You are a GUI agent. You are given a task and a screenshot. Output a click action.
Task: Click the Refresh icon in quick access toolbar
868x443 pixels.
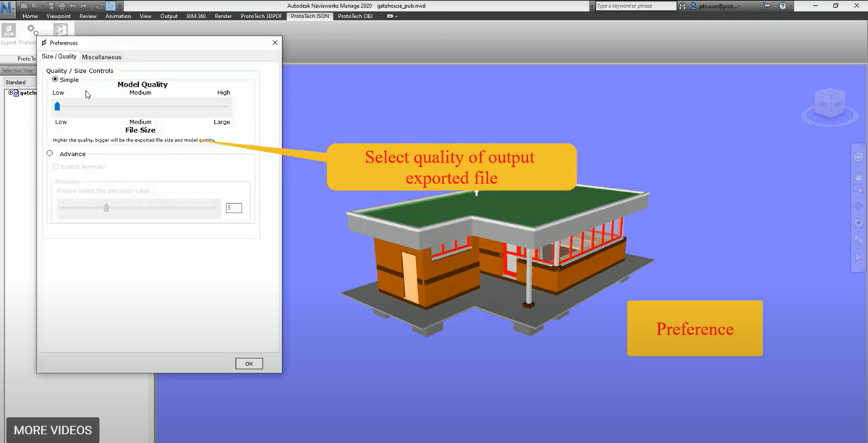99,6
